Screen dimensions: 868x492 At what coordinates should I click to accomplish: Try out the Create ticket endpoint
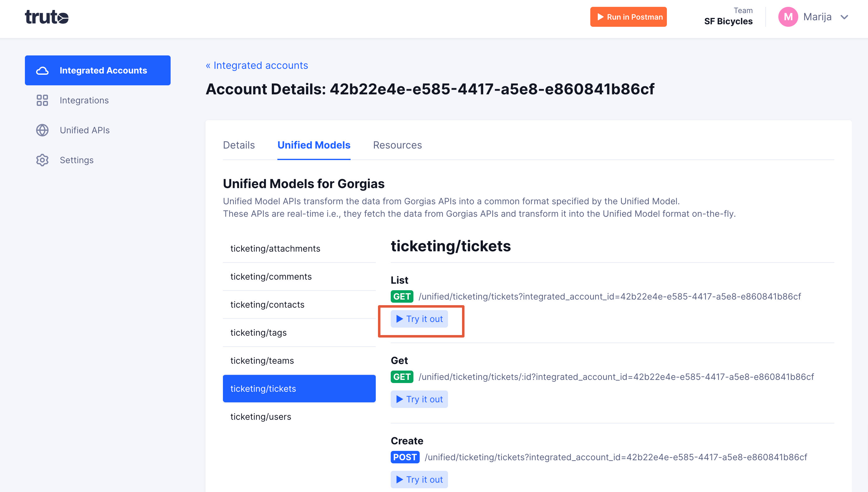(x=419, y=480)
